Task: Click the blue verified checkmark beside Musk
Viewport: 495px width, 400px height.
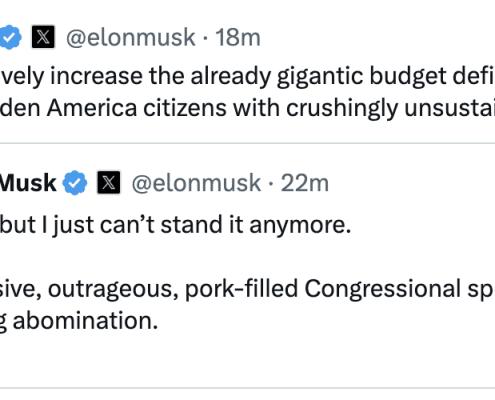Action: pyautogui.click(x=75, y=183)
